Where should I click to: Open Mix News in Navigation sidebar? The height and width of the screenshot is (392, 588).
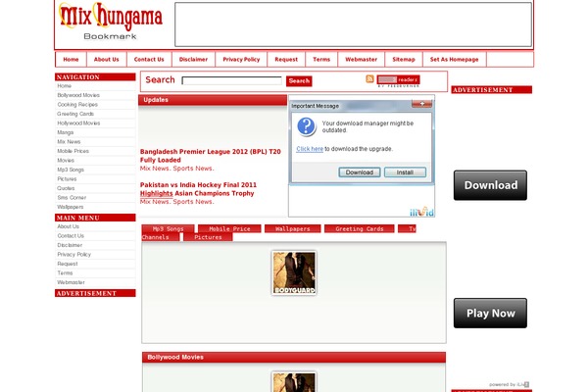pyautogui.click(x=69, y=142)
